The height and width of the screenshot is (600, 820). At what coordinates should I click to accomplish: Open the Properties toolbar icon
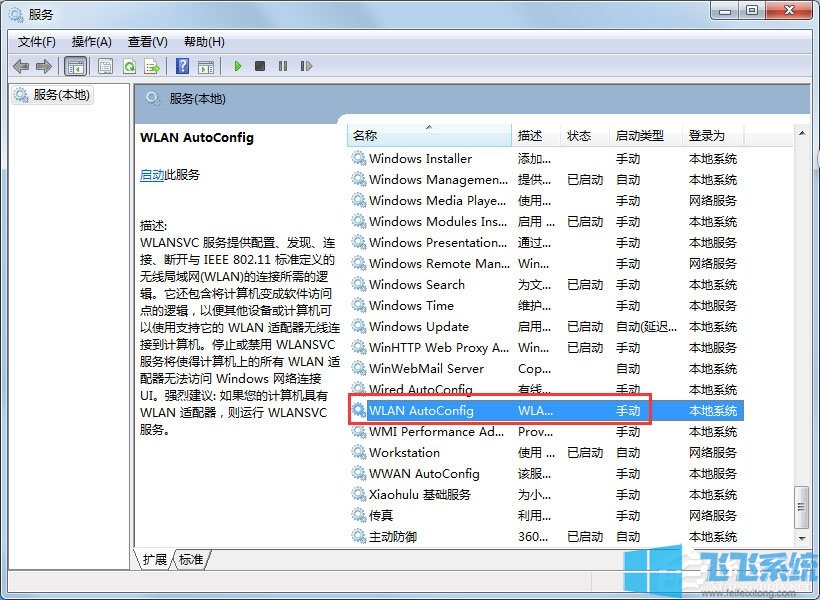pos(105,66)
